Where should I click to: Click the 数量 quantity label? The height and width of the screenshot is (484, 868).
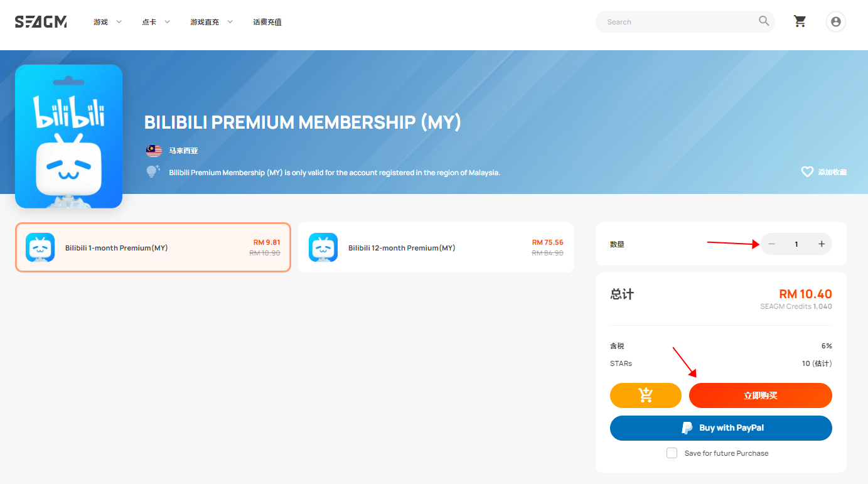[x=617, y=244]
